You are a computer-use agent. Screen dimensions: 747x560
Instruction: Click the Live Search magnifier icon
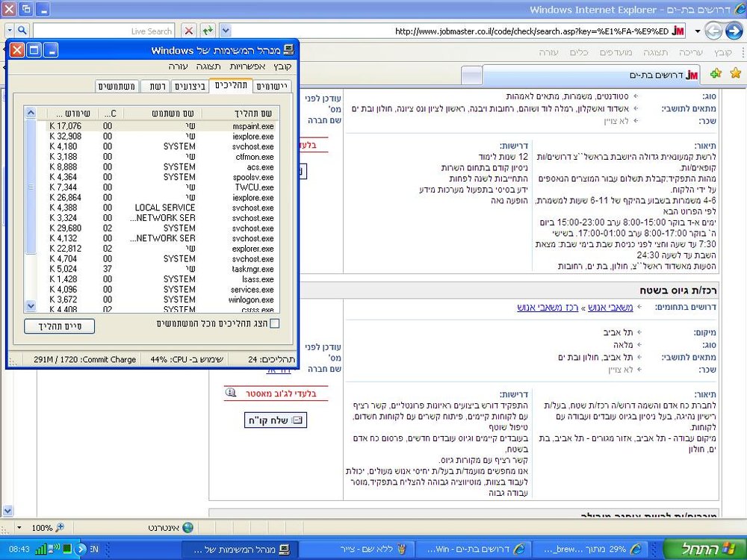point(22,31)
